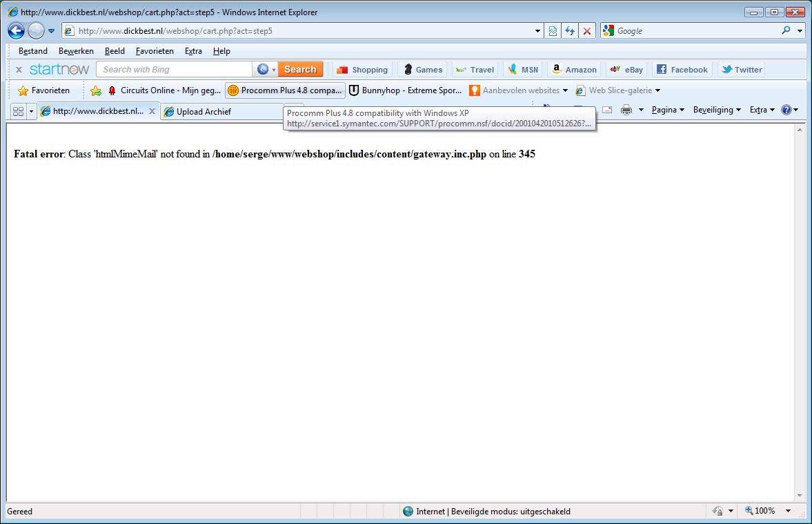Viewport: 812px width, 524px height.
Task: Click into the Search with Bing field
Action: [x=175, y=70]
